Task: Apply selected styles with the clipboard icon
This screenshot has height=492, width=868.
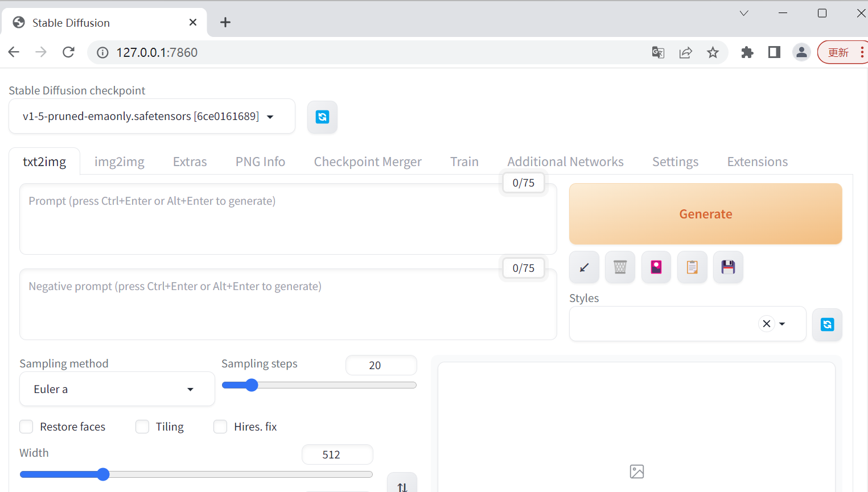Action: click(692, 267)
